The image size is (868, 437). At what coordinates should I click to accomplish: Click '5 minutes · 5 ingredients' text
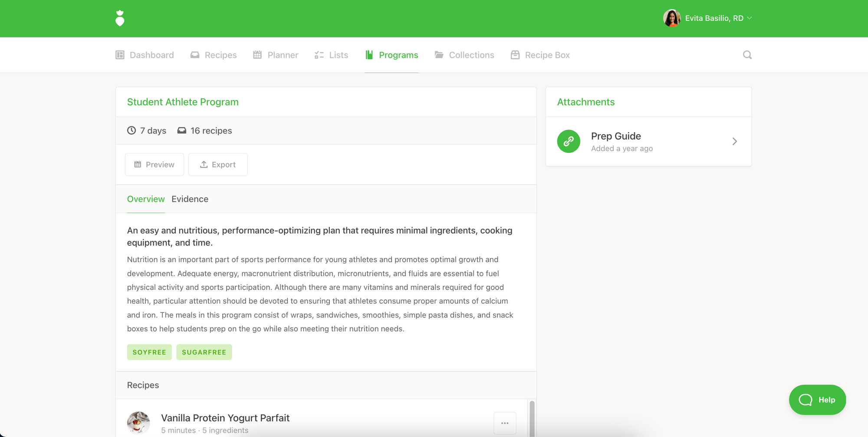(205, 430)
